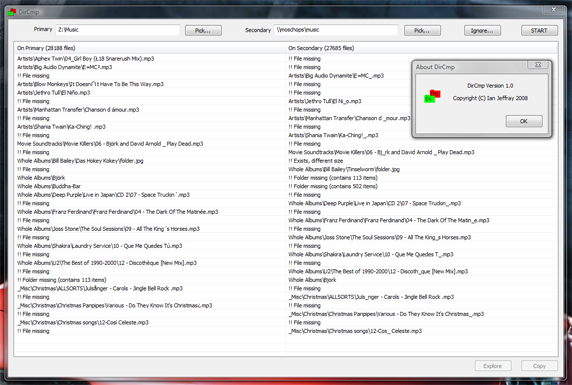Click 'Folder missing (contains 502 items)' entry
Image resolution: width=572 pixels, height=385 pixels.
(x=333, y=186)
